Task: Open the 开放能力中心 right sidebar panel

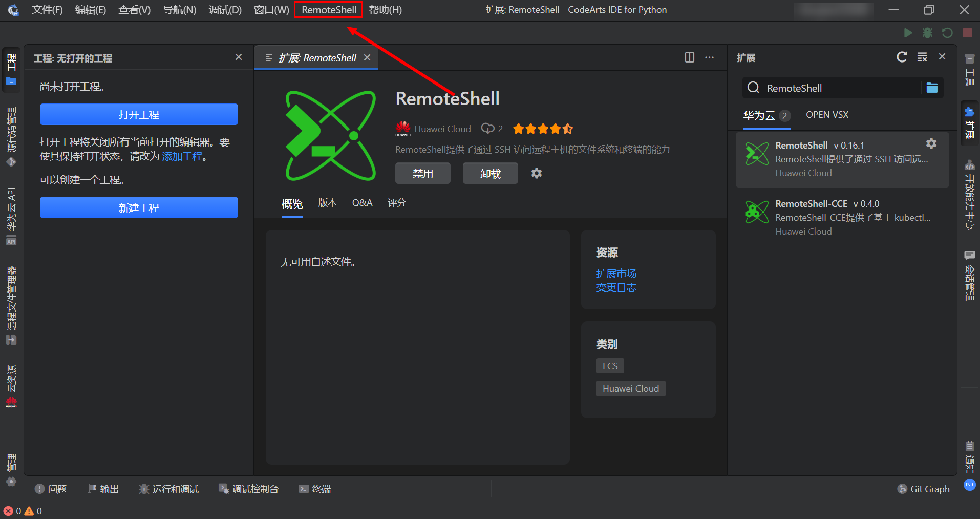Action: click(x=969, y=195)
